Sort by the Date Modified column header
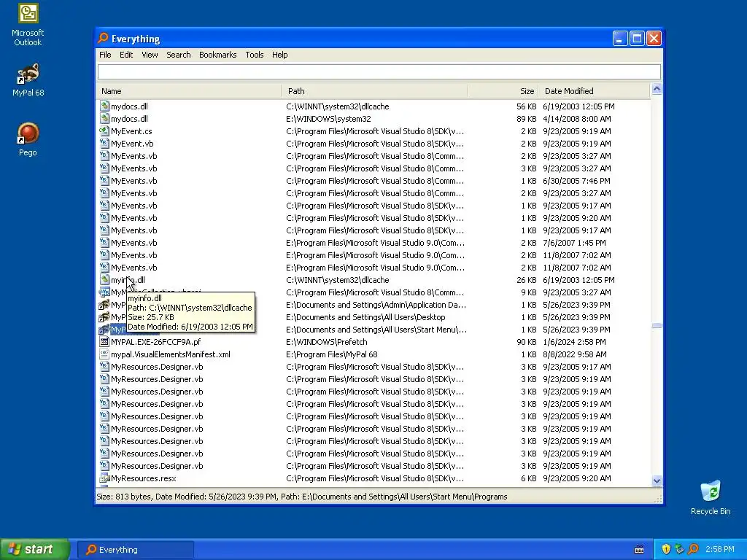The height and width of the screenshot is (560, 747). coord(594,91)
